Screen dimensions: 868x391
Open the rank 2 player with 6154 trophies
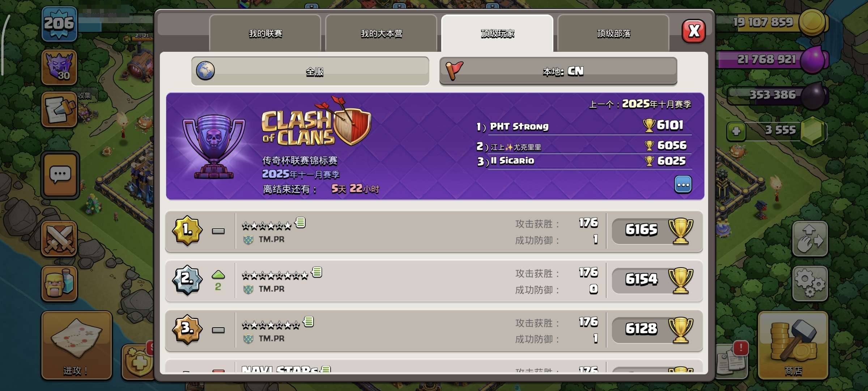tap(434, 281)
